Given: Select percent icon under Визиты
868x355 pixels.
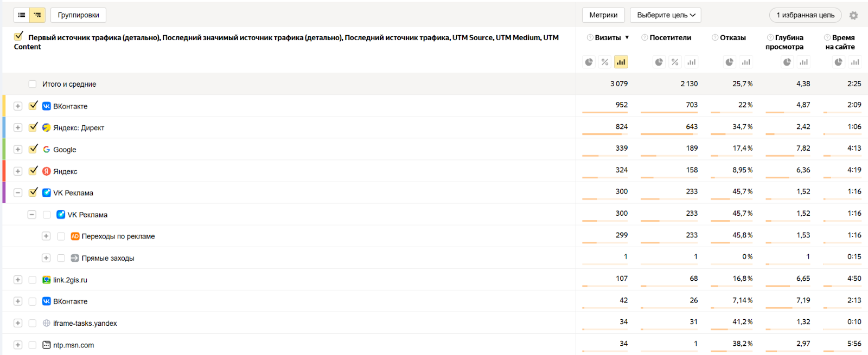Looking at the screenshot, I should point(605,62).
